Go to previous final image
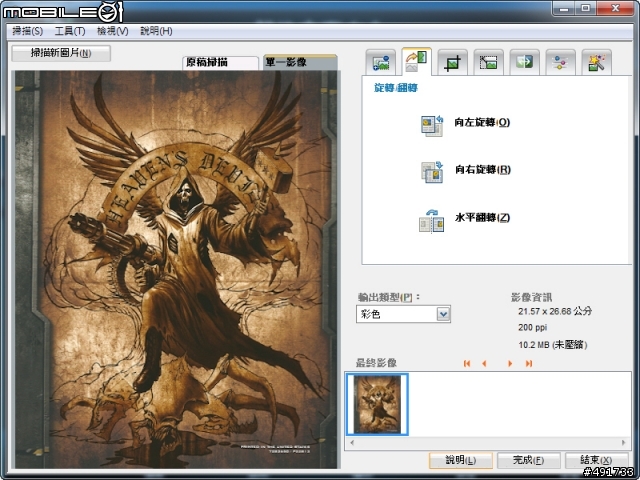 point(484,363)
